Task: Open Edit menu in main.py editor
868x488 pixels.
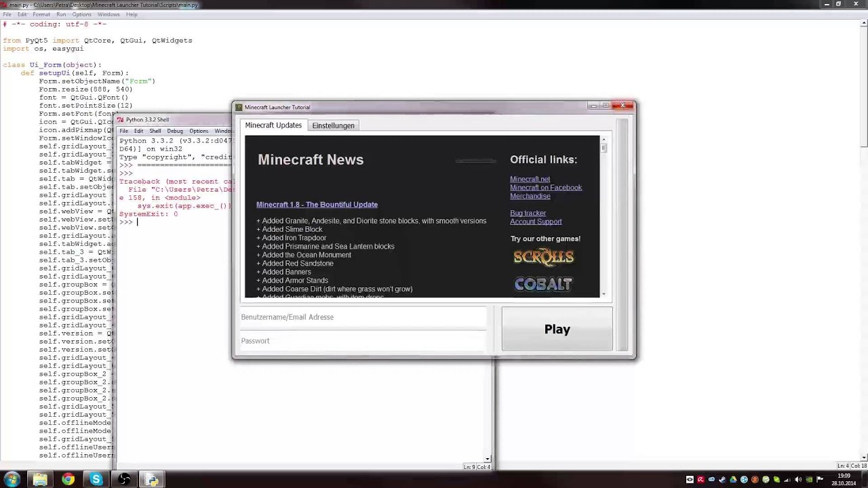Action: (22, 14)
